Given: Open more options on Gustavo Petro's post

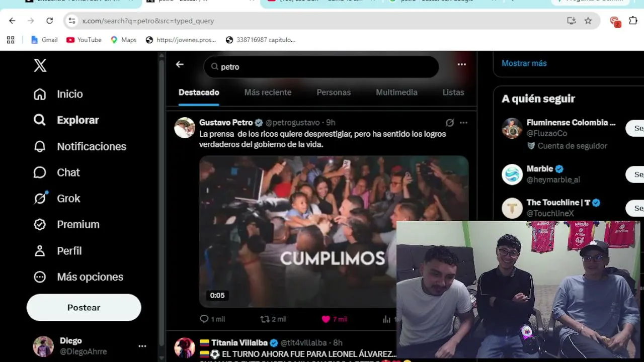Looking at the screenshot, I should (464, 123).
